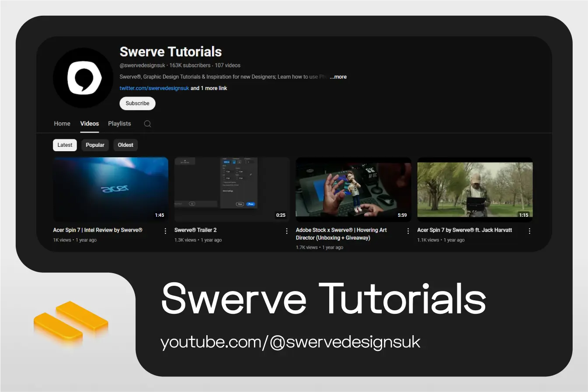This screenshot has width=588, height=392.
Task: Switch to the Popular filter
Action: [95, 145]
